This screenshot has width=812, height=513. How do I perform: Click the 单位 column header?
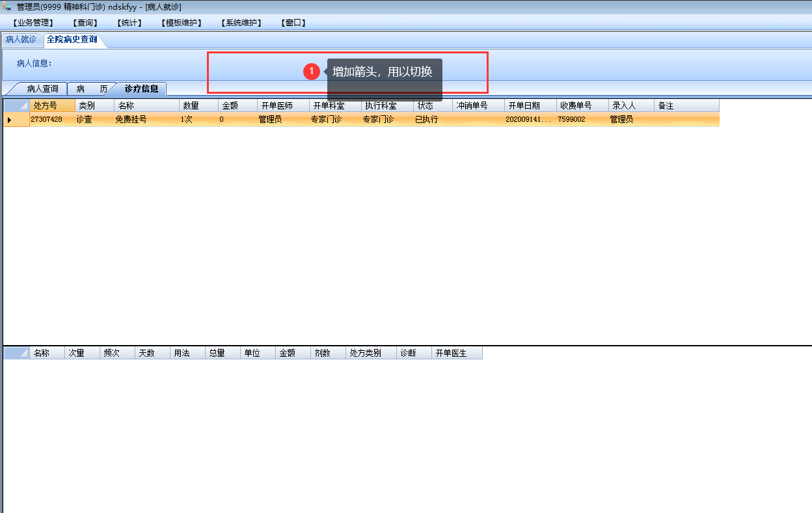coord(258,353)
